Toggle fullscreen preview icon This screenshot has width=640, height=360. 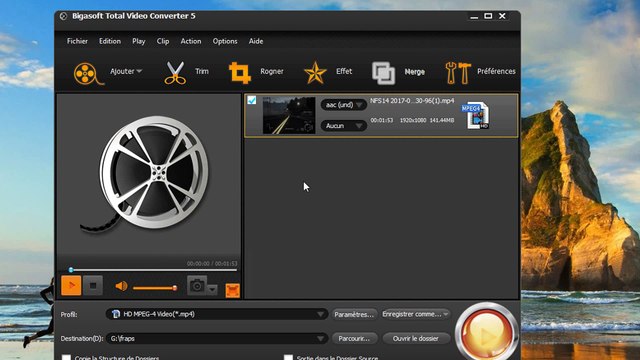point(233,290)
